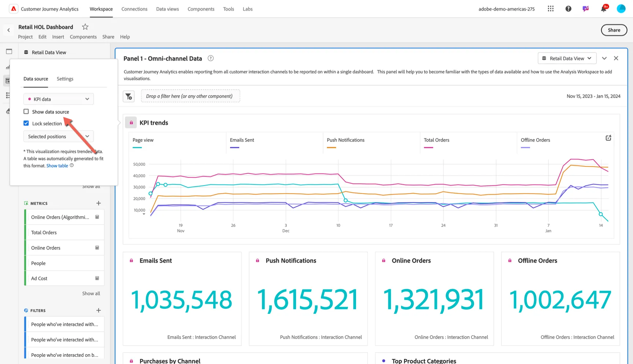This screenshot has width=633, height=364.
Task: Open the KPI data source dropdown
Action: point(59,99)
